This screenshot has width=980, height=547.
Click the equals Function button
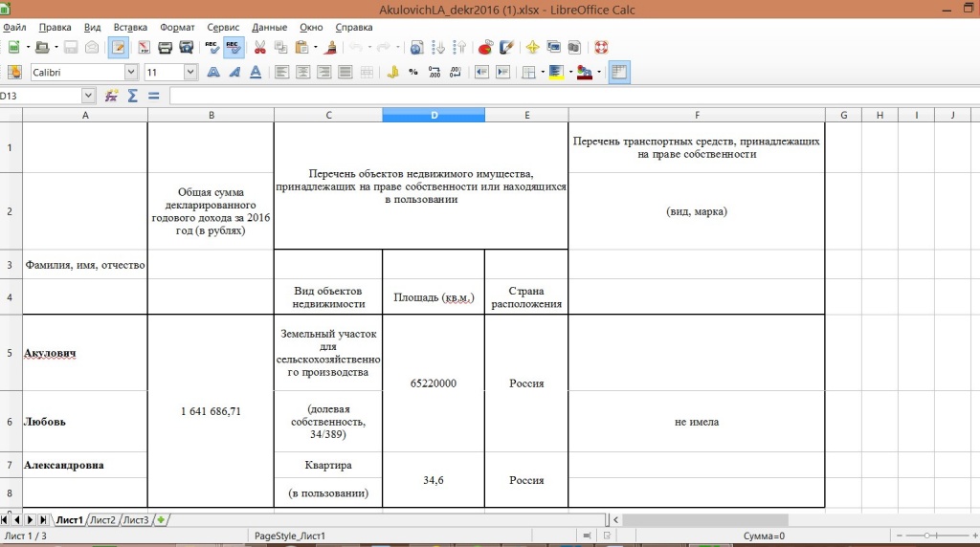tap(154, 96)
